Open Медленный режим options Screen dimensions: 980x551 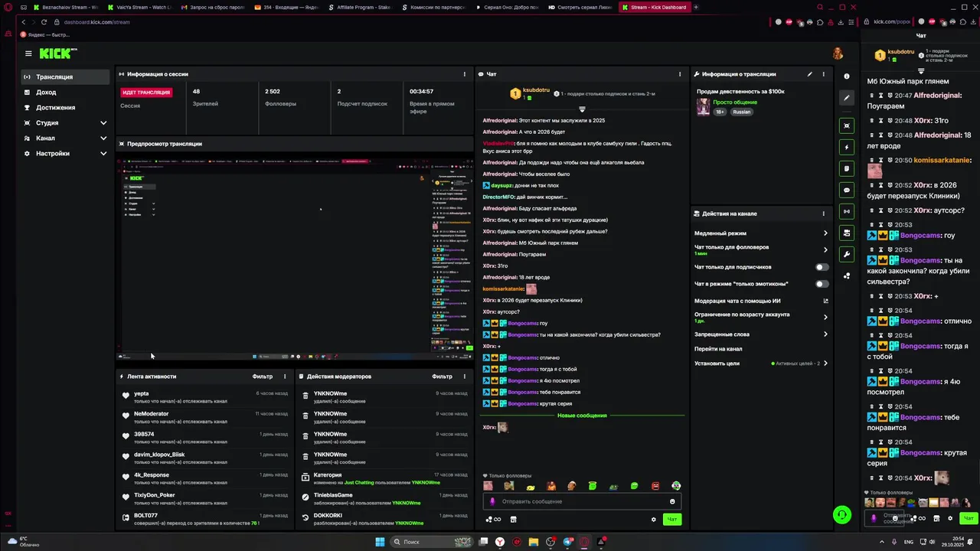pyautogui.click(x=761, y=233)
